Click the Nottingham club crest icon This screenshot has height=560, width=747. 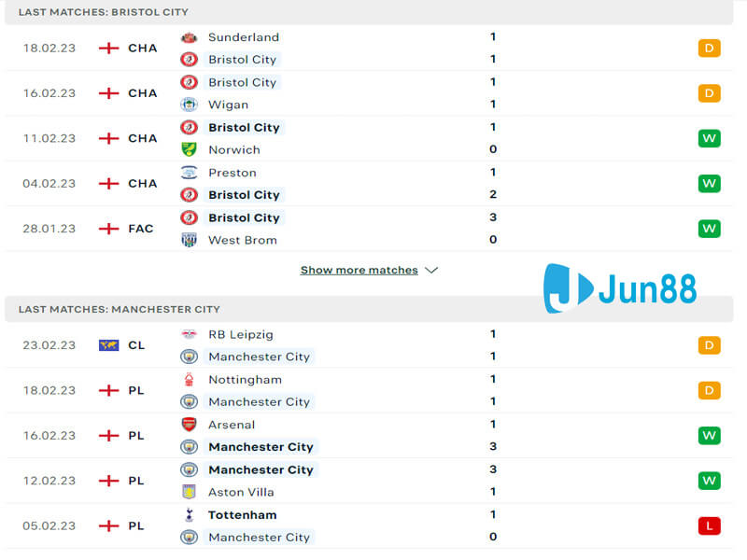[189, 380]
